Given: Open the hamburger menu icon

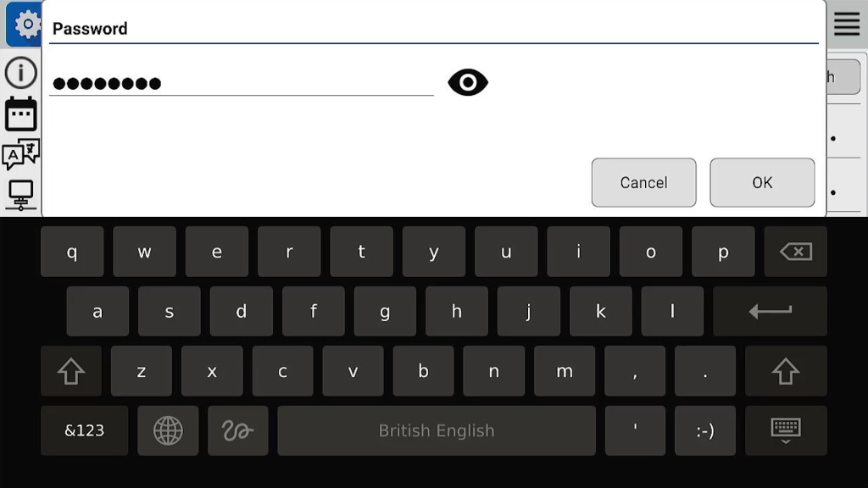Looking at the screenshot, I should 847,24.
